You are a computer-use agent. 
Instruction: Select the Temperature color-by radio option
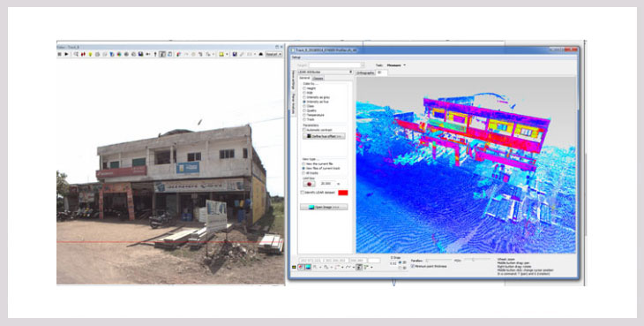pos(304,115)
